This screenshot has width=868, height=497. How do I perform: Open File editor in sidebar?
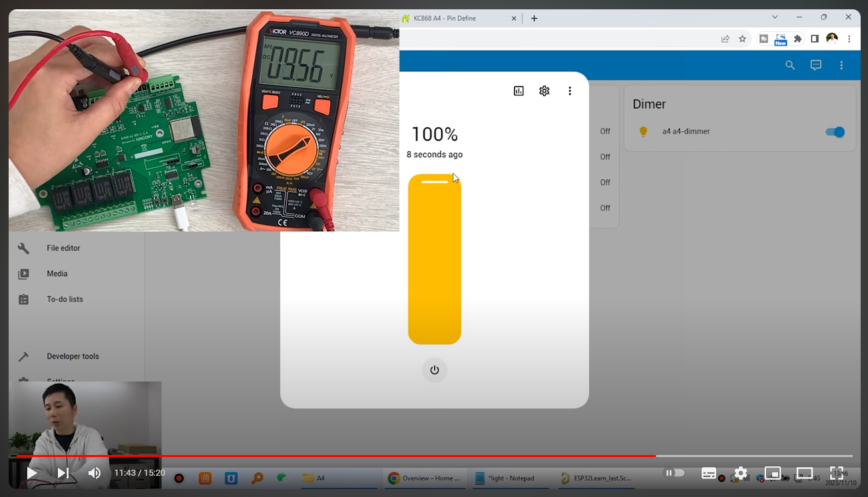point(63,248)
